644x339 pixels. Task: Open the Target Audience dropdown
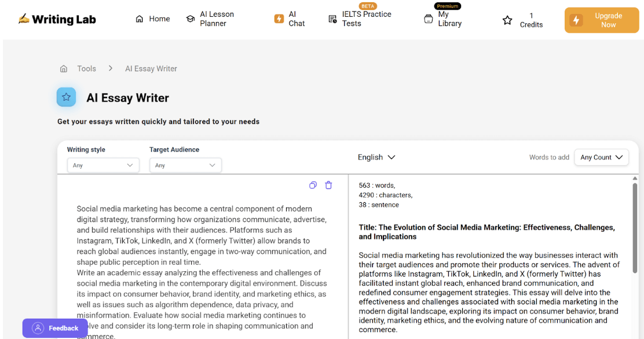point(185,165)
